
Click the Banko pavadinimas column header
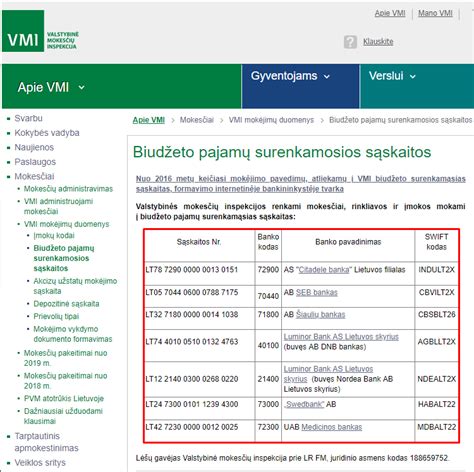click(x=348, y=242)
